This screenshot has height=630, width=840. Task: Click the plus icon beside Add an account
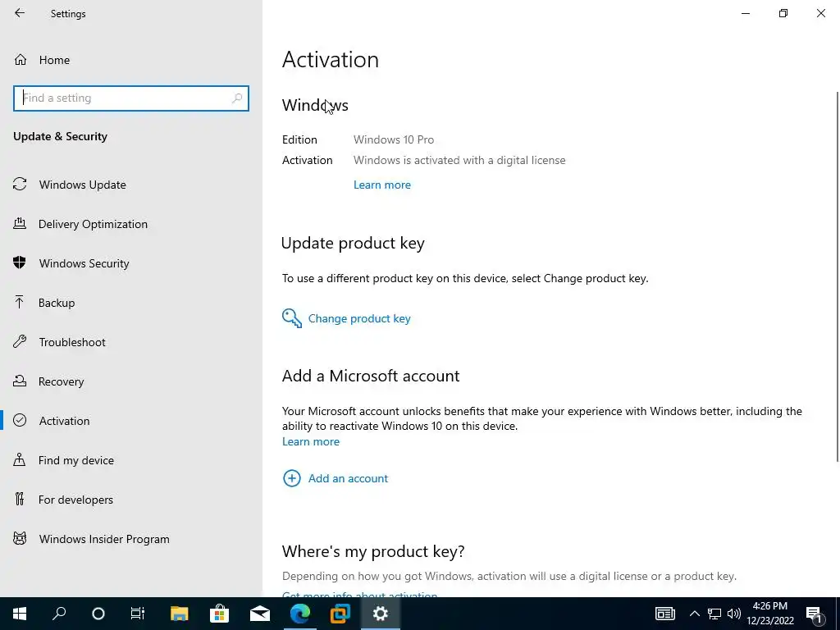(x=292, y=478)
